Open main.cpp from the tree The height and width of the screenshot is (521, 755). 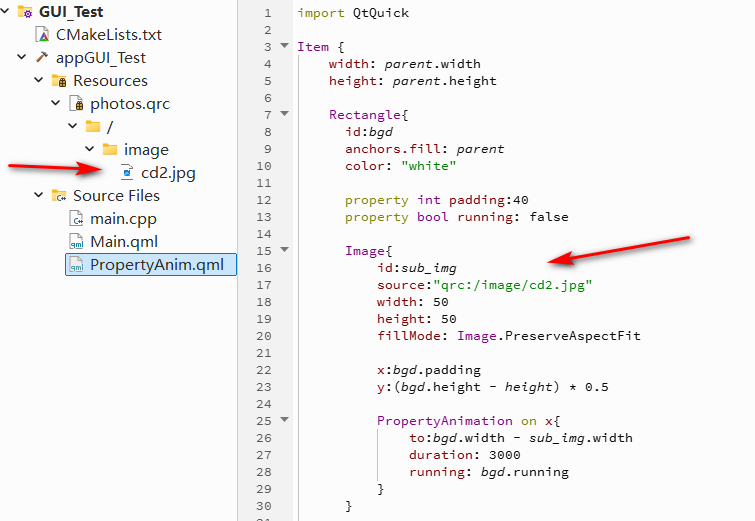123,219
